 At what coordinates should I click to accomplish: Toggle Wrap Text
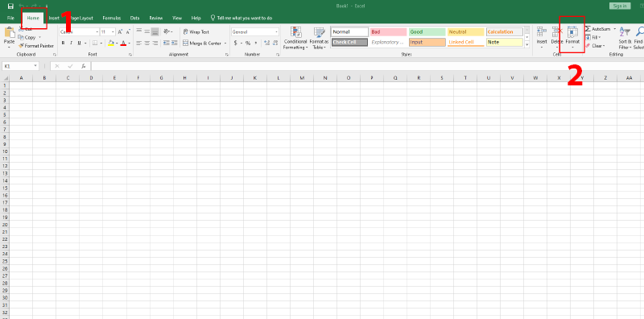[x=196, y=31]
